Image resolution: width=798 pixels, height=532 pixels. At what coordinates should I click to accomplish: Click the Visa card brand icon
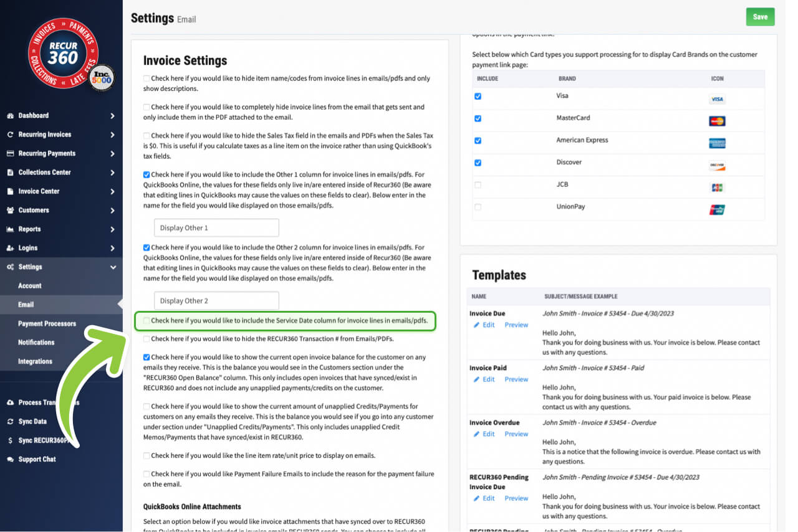(717, 100)
